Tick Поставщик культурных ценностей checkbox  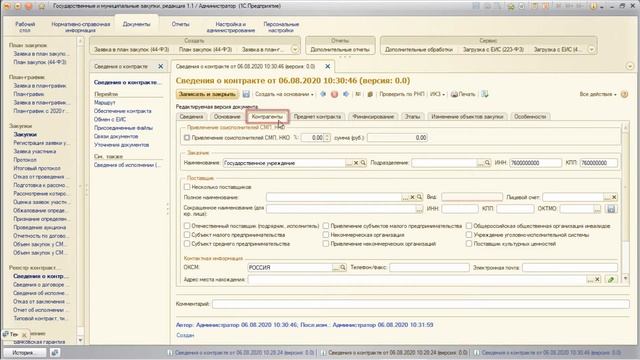[469, 244]
